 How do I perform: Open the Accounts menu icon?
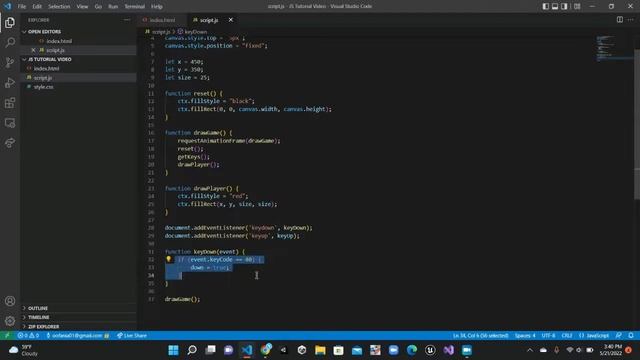pyautogui.click(x=10, y=301)
